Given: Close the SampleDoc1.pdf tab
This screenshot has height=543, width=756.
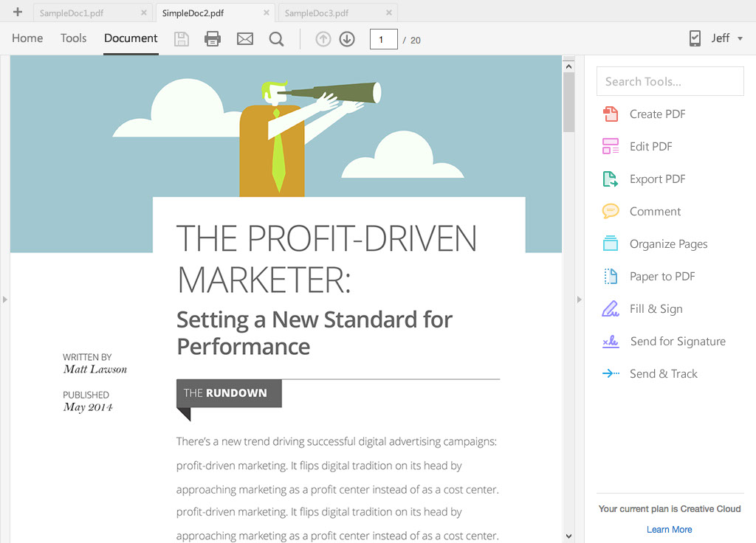Looking at the screenshot, I should coord(143,13).
